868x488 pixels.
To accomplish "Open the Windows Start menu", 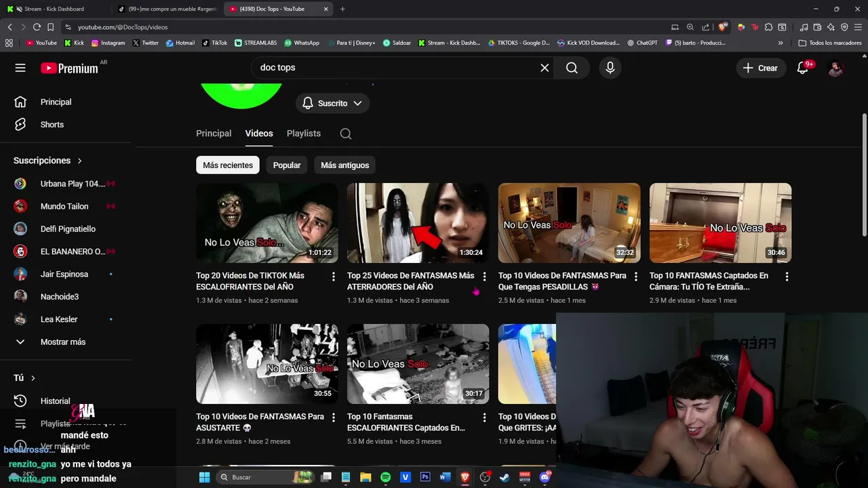I will coord(204,477).
